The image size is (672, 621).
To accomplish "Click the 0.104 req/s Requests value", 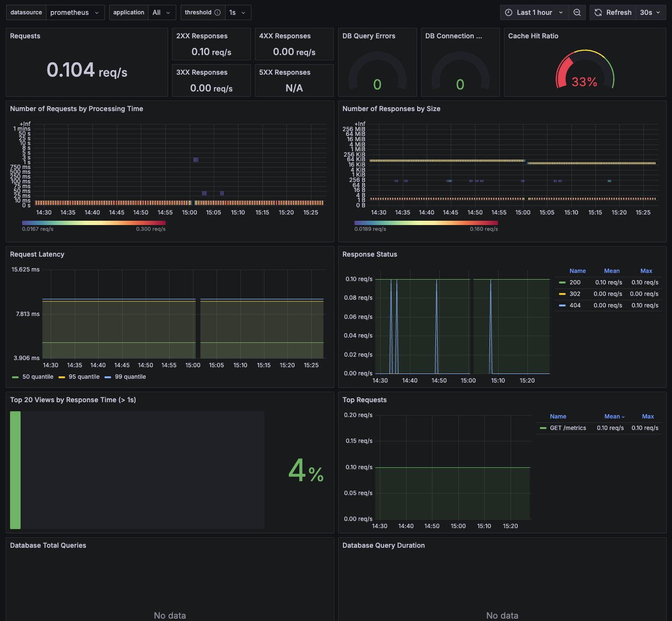I will (87, 70).
